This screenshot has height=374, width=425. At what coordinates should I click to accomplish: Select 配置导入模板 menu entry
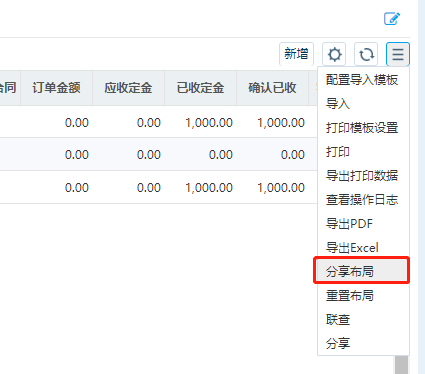[x=362, y=80]
